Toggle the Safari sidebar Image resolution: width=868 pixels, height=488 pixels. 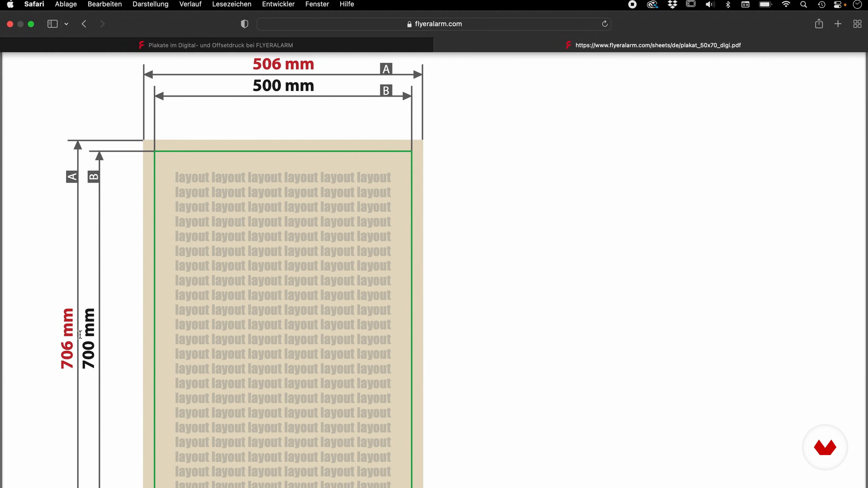pos(52,24)
